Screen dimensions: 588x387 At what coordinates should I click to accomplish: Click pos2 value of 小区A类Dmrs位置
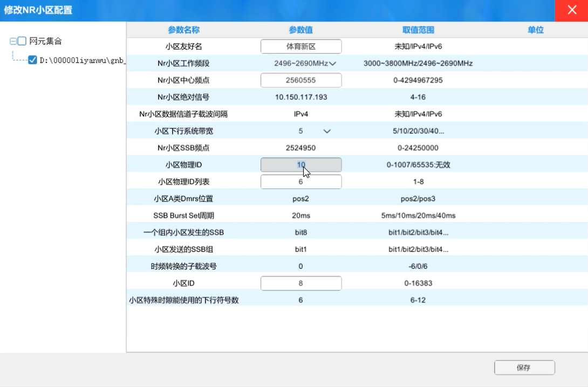[301, 199]
